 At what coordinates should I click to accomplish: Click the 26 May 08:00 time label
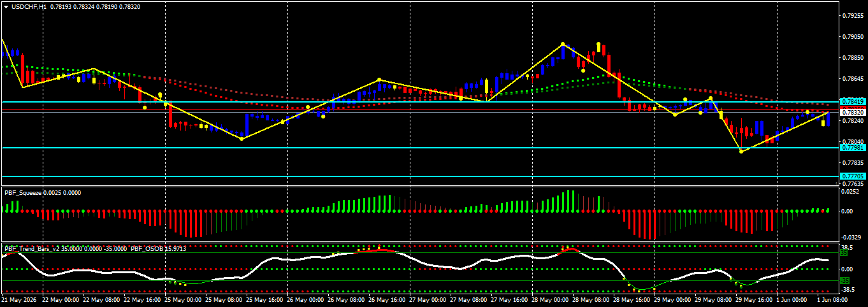[x=347, y=299]
